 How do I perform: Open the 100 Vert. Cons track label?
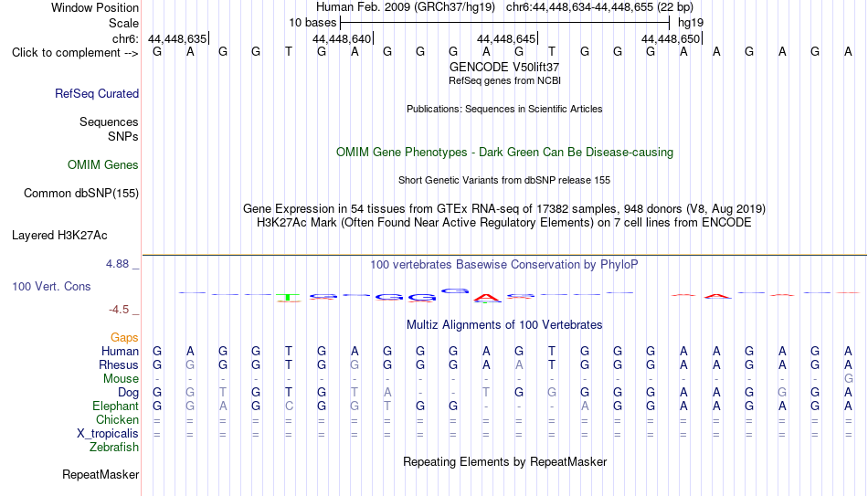(51, 286)
